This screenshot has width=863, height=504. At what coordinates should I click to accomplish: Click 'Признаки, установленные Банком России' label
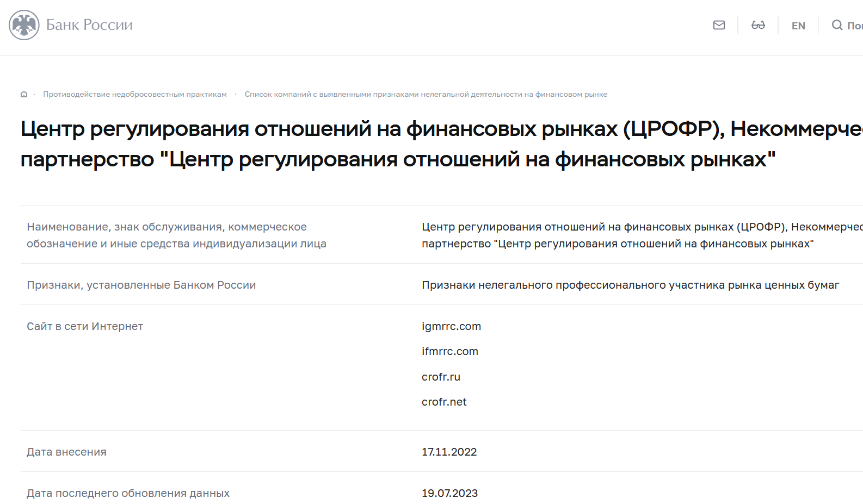pos(141,285)
